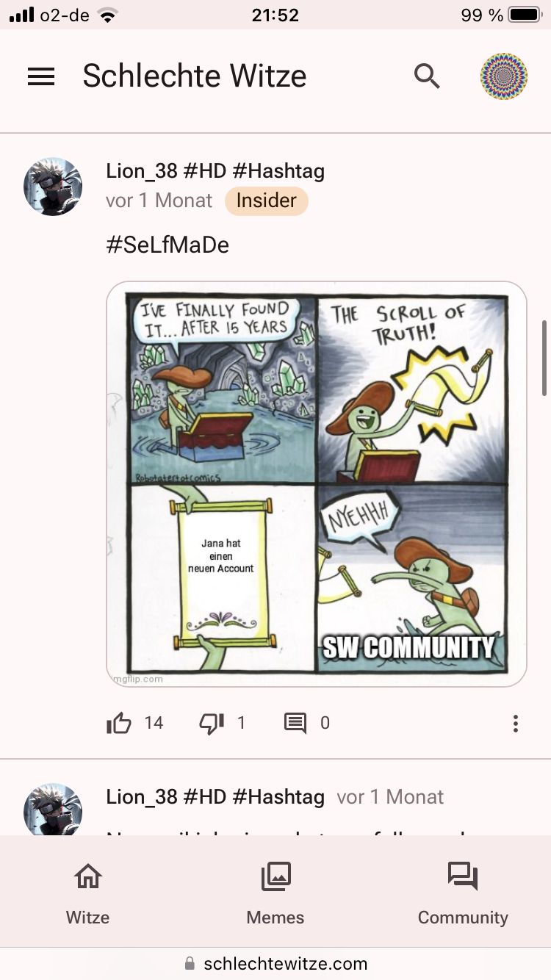Tap the #SeLfMaDe hashtag text

[x=168, y=245]
